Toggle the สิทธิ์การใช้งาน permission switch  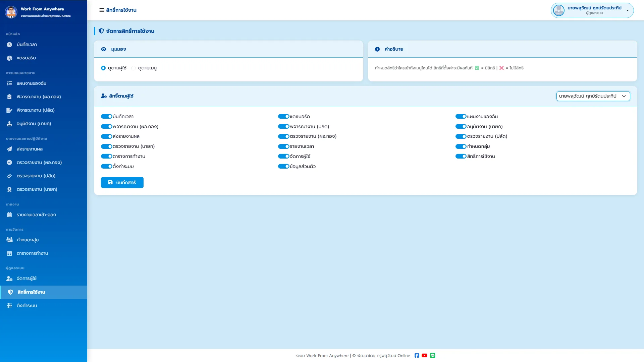click(461, 157)
